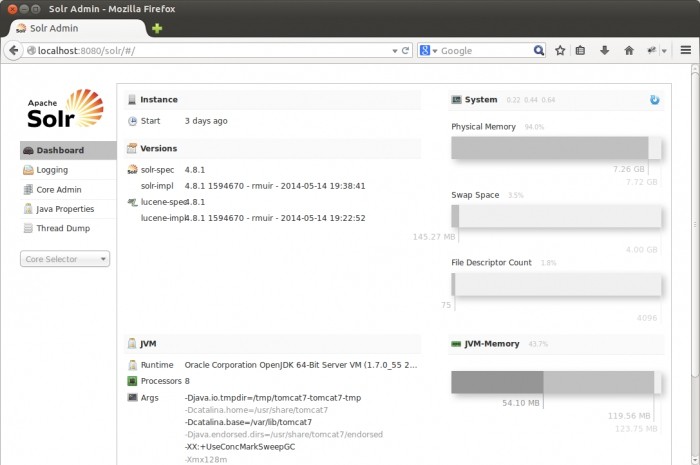Click the Runtime Java icon
Viewport: 700px width, 465px height.
tap(133, 365)
